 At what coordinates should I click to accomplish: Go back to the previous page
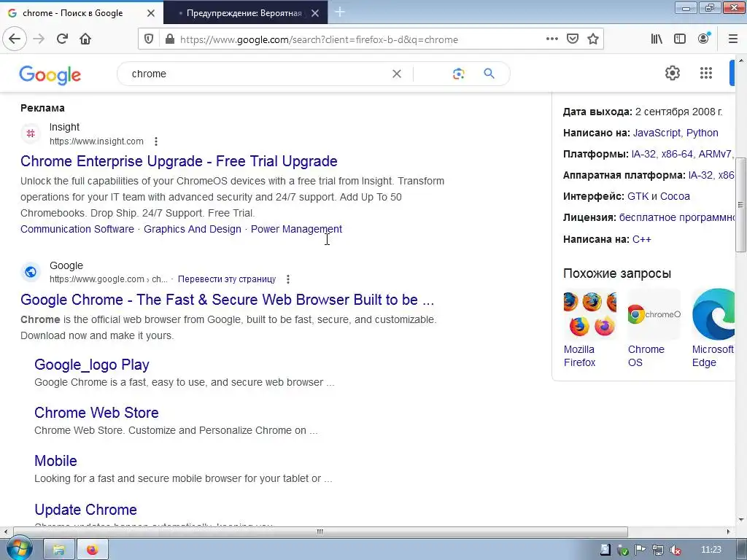(15, 39)
